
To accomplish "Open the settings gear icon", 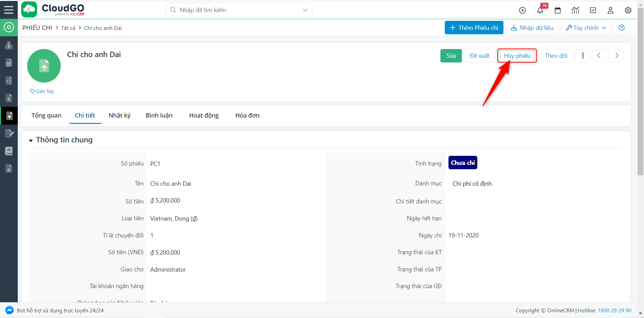I will pyautogui.click(x=628, y=10).
